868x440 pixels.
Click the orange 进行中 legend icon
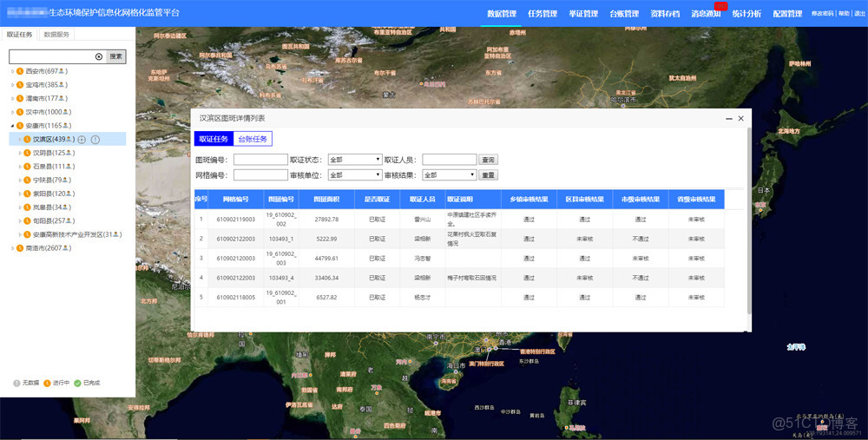[x=47, y=383]
